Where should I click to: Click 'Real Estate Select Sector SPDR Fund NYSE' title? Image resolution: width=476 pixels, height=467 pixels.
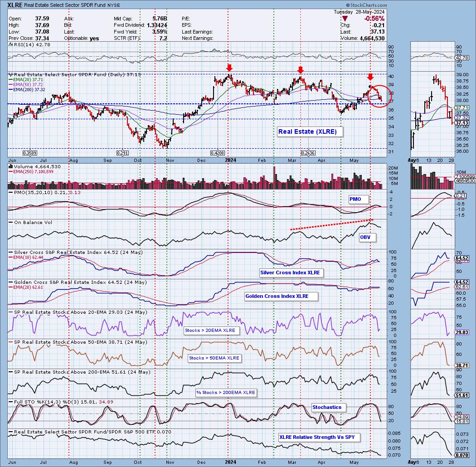[72, 5]
